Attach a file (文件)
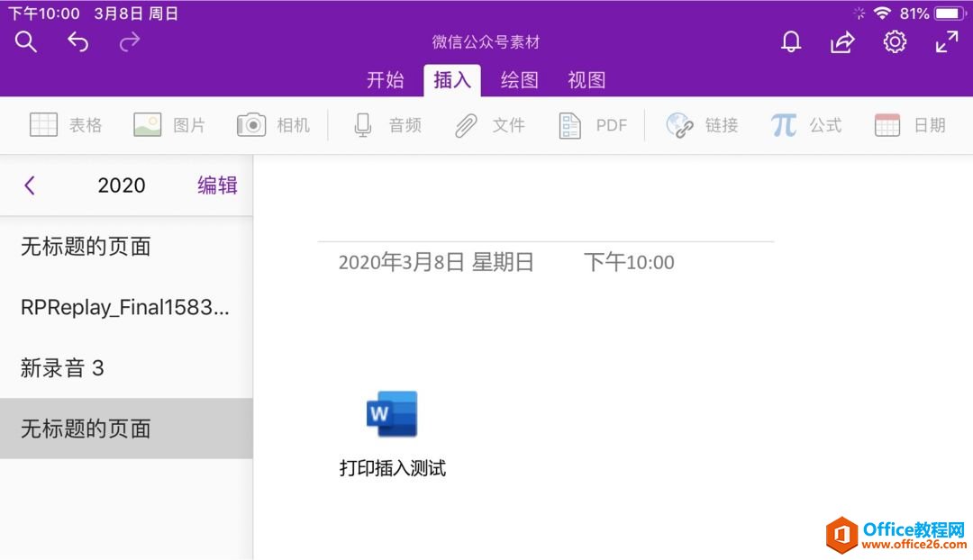The width and height of the screenshot is (973, 560). point(489,125)
